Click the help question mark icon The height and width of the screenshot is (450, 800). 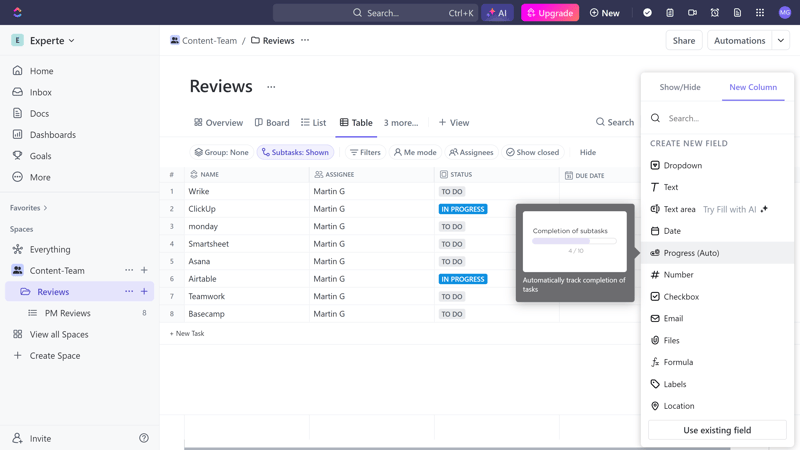coord(144,438)
